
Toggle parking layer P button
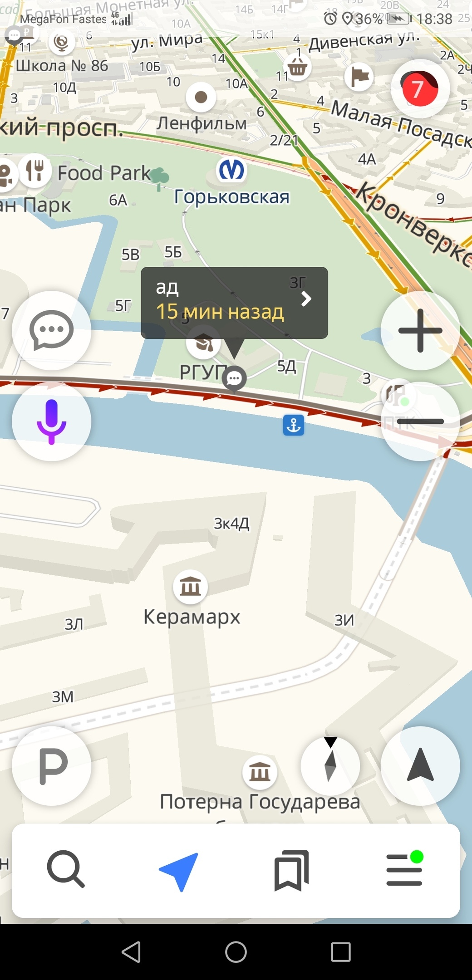tap(51, 766)
